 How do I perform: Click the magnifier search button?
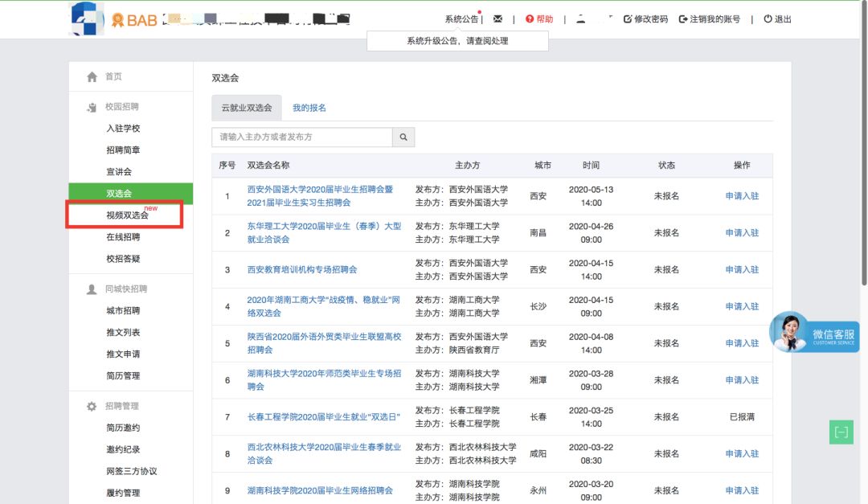(404, 137)
